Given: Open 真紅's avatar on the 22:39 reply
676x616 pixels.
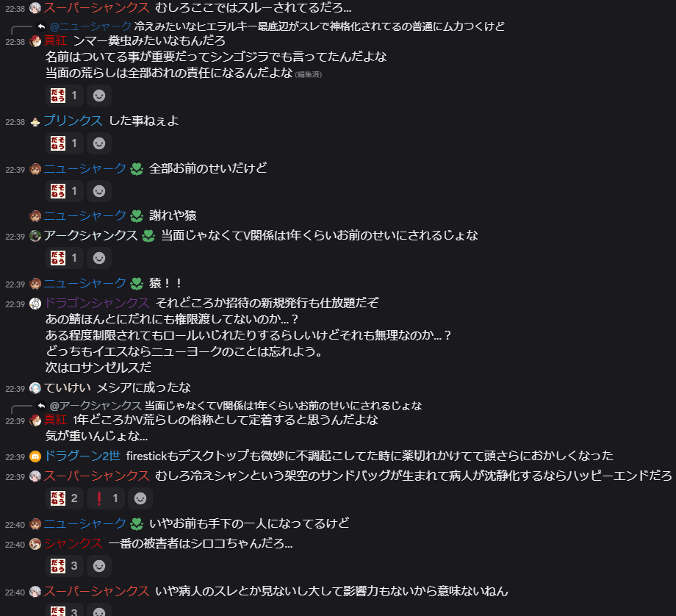Looking at the screenshot, I should (35, 420).
